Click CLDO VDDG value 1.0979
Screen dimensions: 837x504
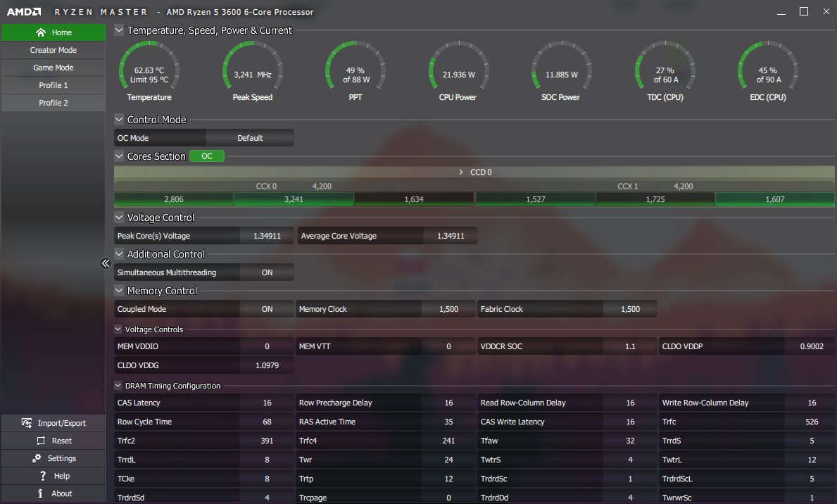coord(267,365)
